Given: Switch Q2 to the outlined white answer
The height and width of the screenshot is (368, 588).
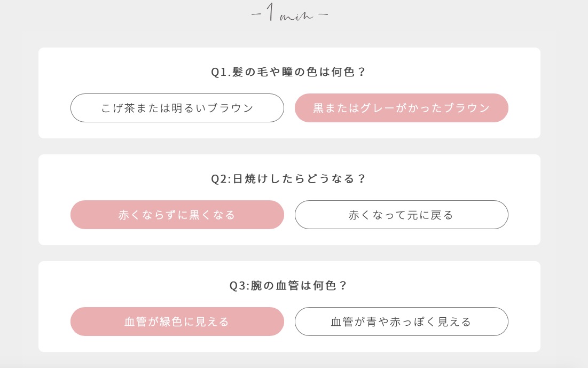Looking at the screenshot, I should (401, 215).
